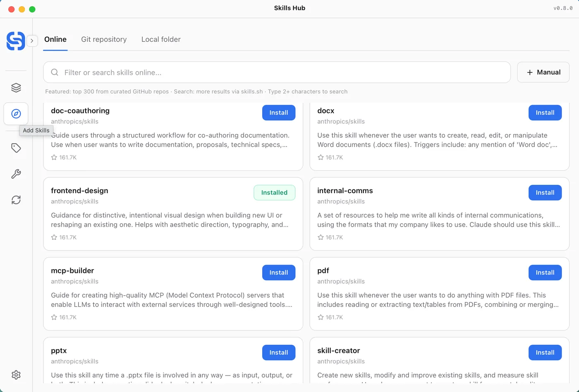This screenshot has width=579, height=392.
Task: Install the doc-coauthoring skill
Action: [x=279, y=112]
